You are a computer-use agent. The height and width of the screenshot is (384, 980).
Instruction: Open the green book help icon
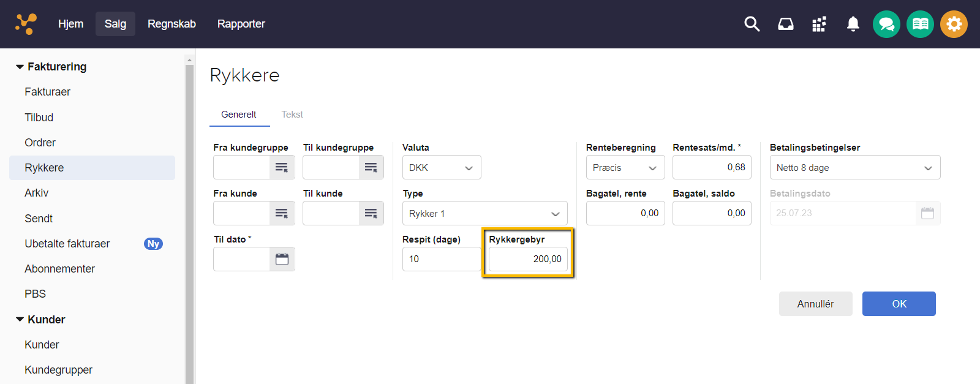point(920,24)
